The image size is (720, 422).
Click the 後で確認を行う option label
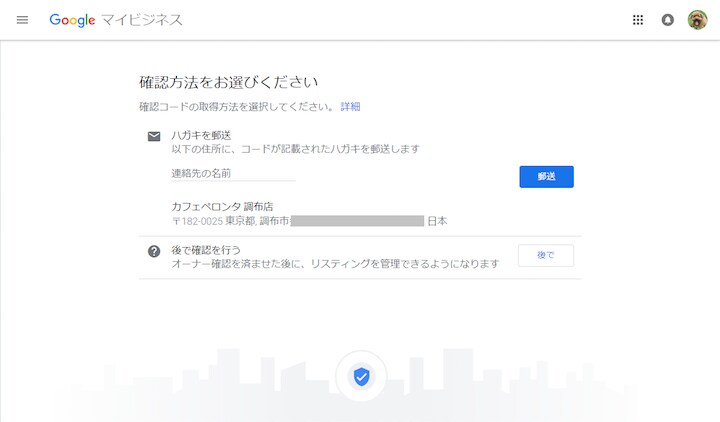click(206, 250)
